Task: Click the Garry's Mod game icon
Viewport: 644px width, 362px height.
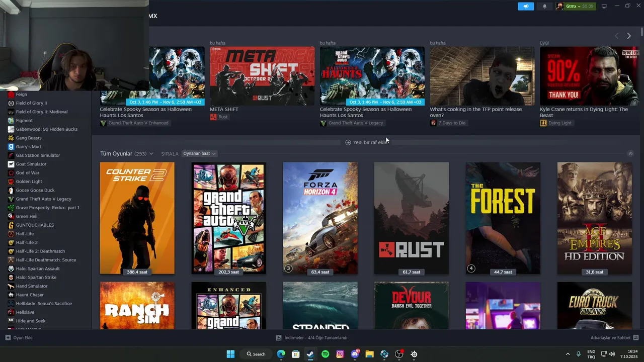Action: 11,147
